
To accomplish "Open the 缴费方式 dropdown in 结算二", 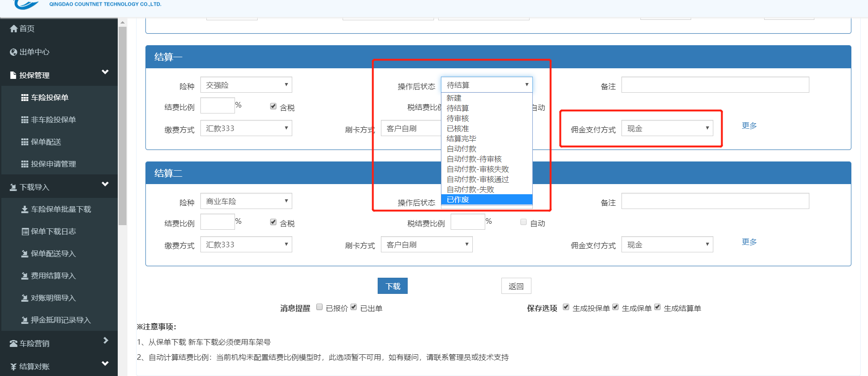I will [246, 245].
